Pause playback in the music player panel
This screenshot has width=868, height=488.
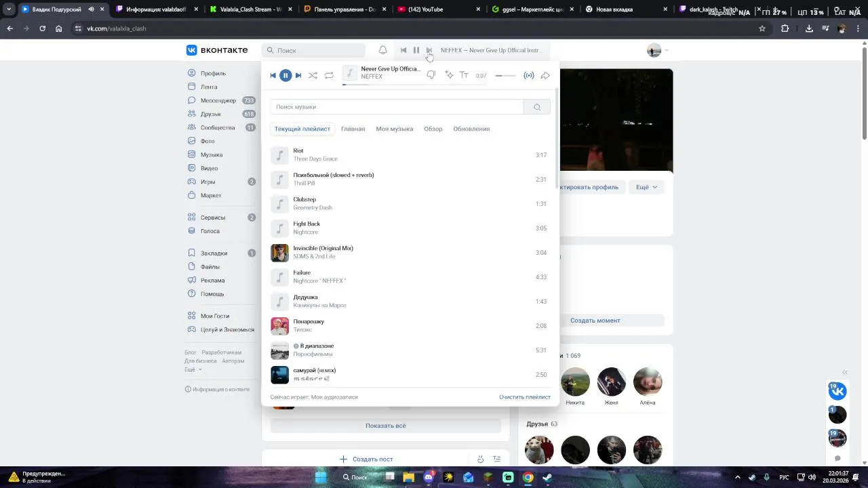coord(285,75)
